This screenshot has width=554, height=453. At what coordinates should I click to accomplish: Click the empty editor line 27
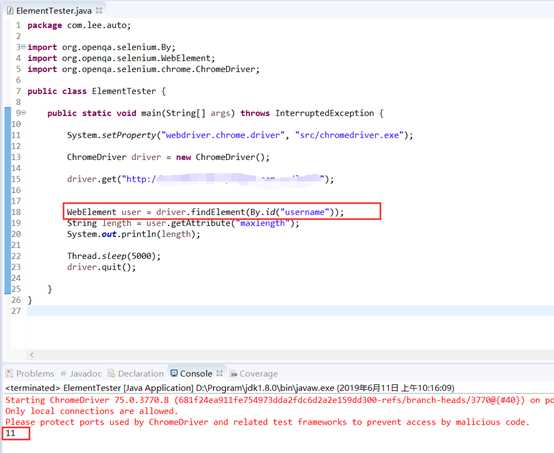(x=290, y=311)
